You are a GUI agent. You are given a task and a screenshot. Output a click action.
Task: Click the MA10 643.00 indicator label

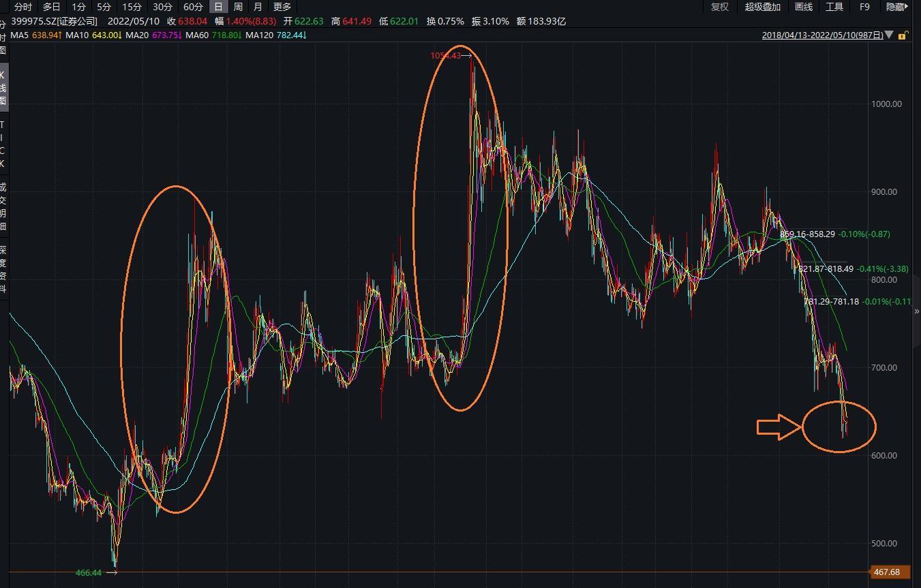coord(94,35)
